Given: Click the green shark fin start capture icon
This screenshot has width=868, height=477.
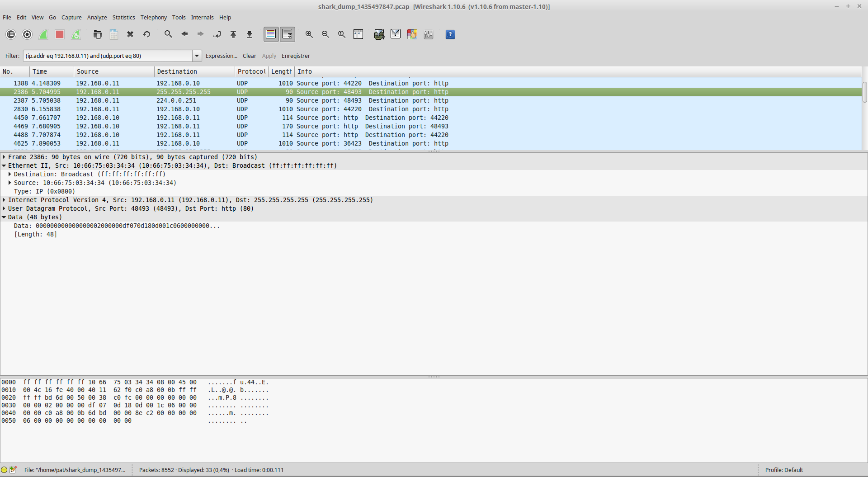Looking at the screenshot, I should (43, 34).
